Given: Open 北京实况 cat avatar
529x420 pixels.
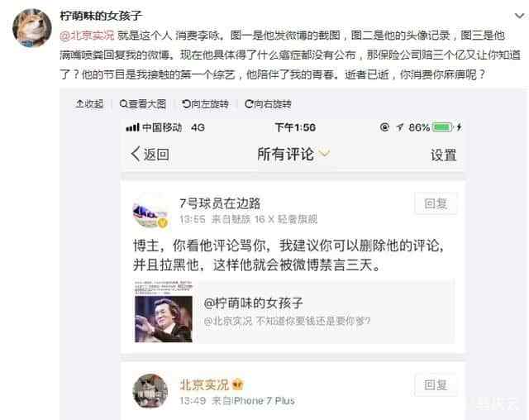Looking at the screenshot, I should point(150,391).
